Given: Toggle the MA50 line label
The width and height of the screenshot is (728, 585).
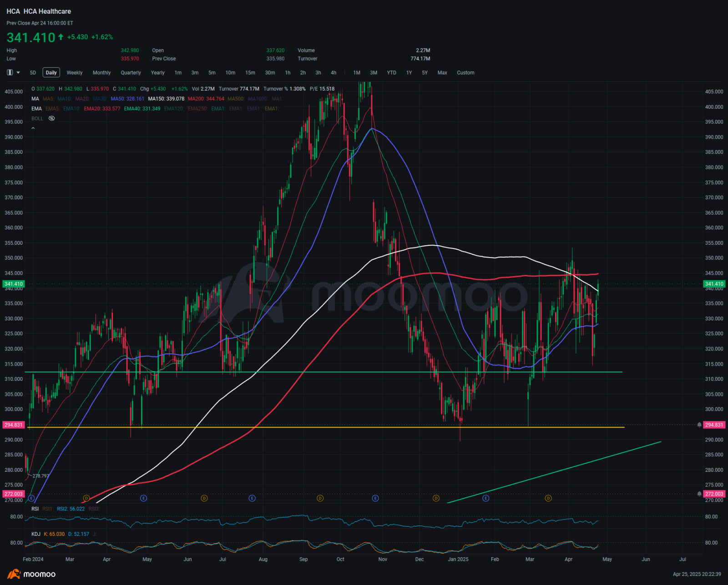Looking at the screenshot, I should 127,99.
